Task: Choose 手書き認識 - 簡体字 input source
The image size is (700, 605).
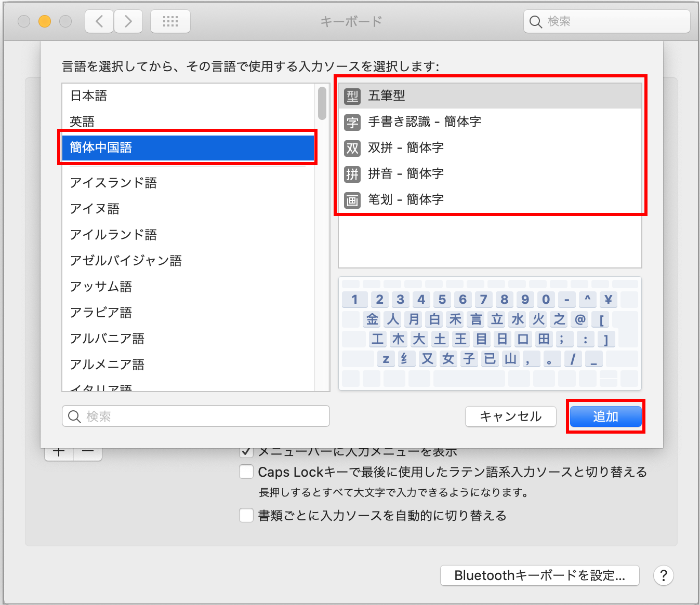Action: [490, 122]
